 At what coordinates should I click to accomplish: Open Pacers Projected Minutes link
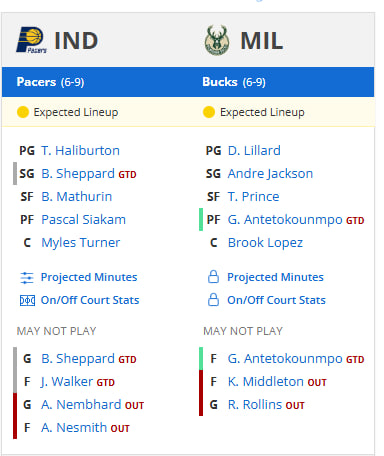[x=89, y=277]
